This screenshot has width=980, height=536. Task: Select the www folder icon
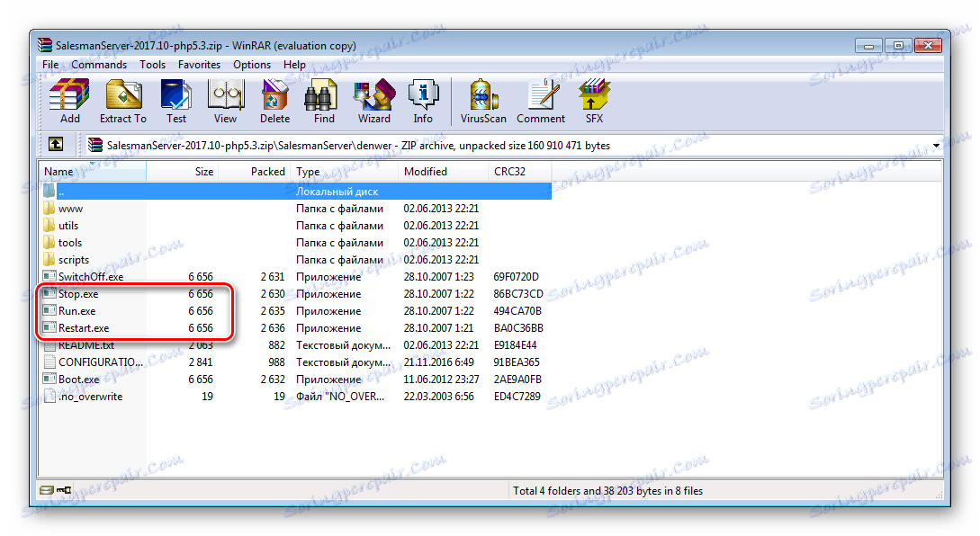coord(49,208)
